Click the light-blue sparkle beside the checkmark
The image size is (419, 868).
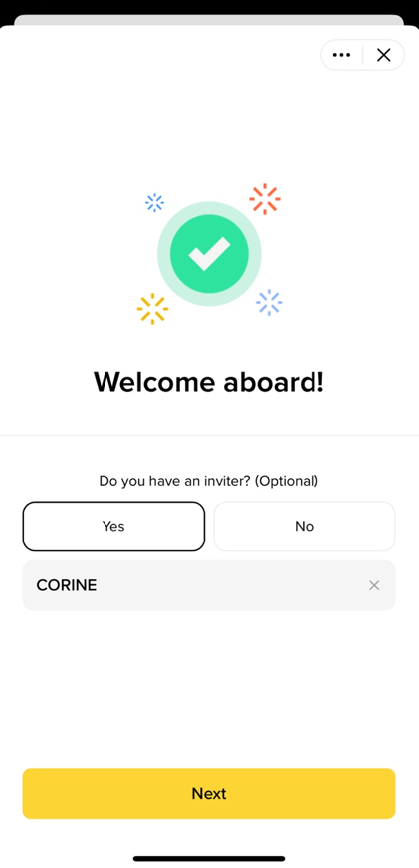tap(269, 302)
